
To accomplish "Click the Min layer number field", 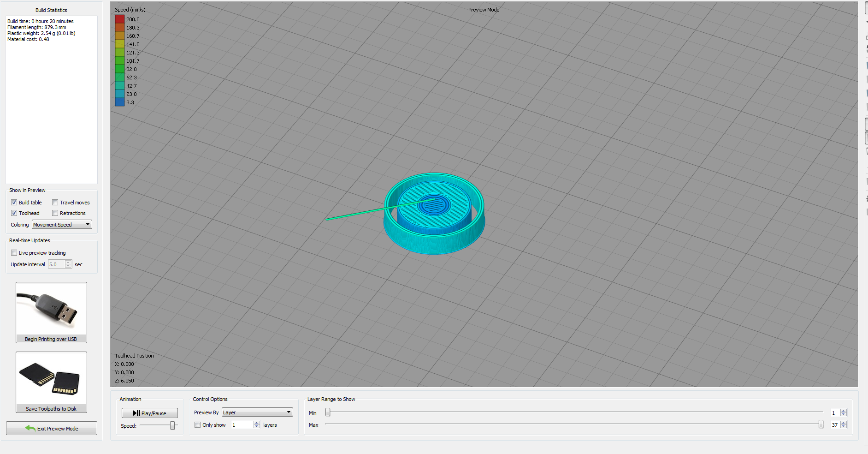I will tap(835, 413).
